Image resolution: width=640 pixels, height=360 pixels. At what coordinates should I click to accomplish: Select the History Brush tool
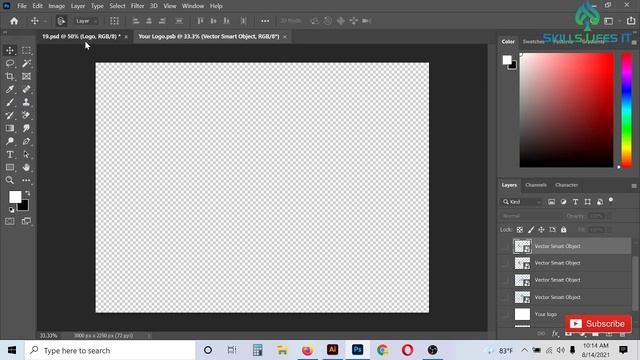tap(10, 116)
